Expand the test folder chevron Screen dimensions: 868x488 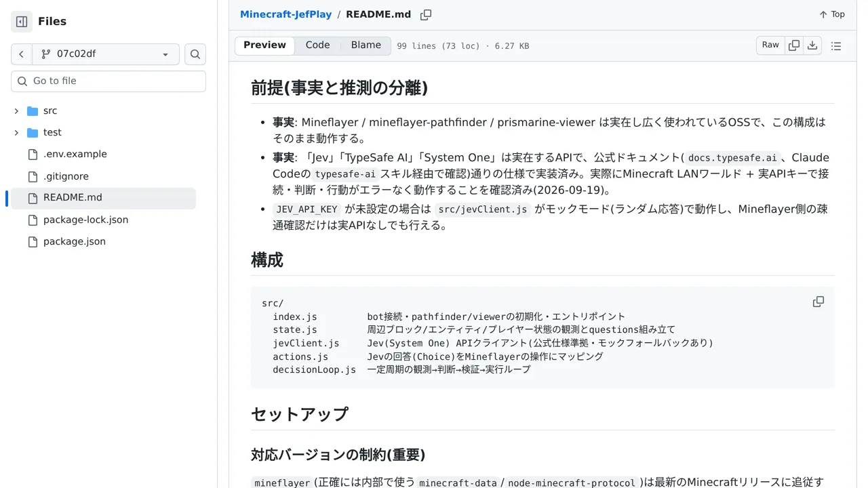pyautogui.click(x=16, y=133)
